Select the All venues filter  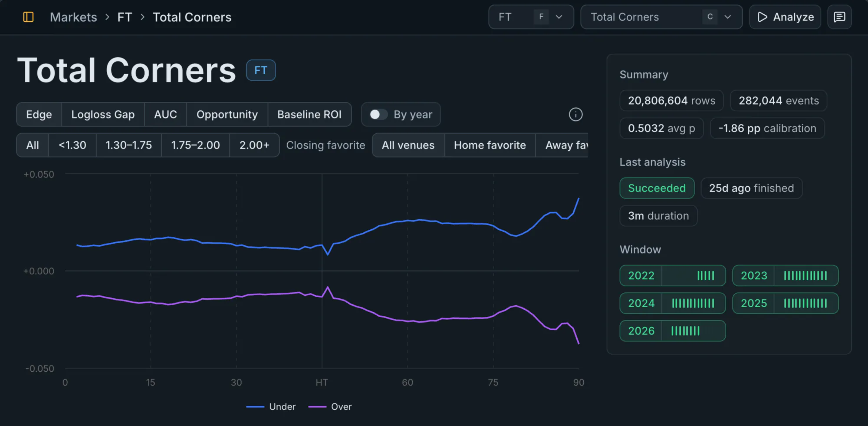(408, 145)
